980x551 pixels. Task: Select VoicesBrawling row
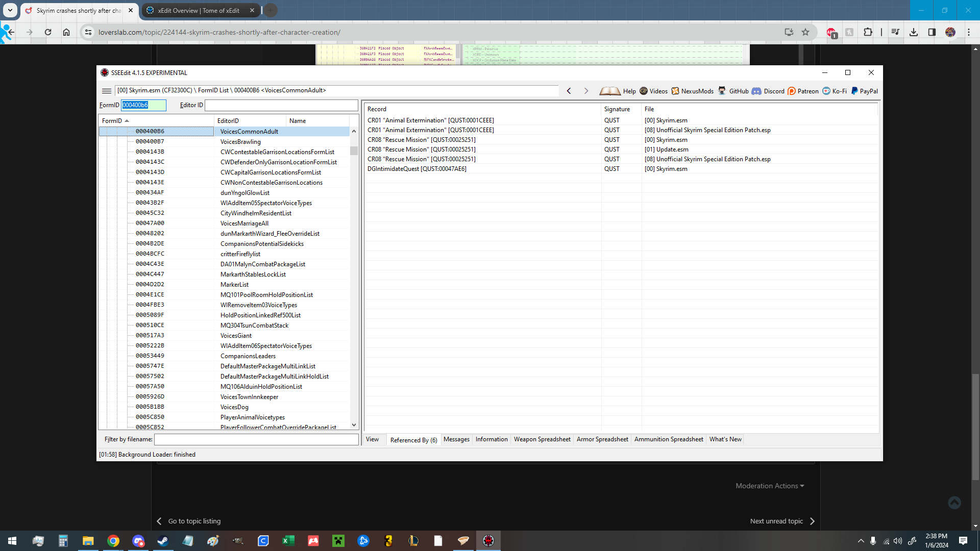click(x=225, y=142)
